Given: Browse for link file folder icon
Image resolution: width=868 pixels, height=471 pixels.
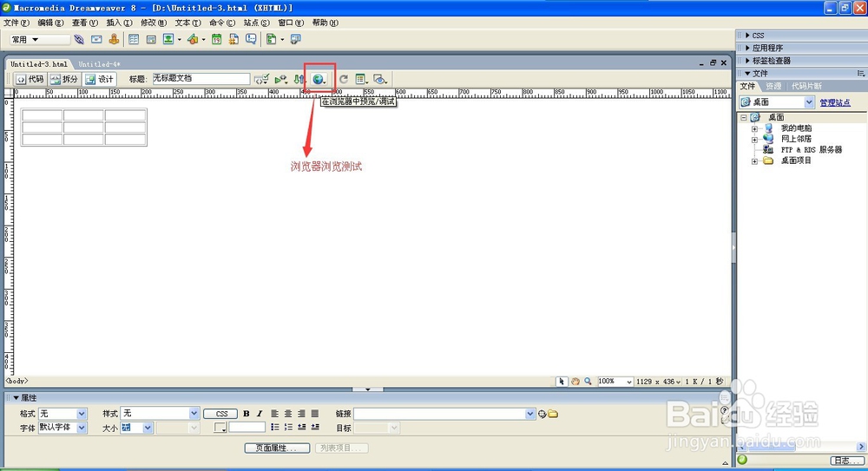Looking at the screenshot, I should (x=553, y=414).
